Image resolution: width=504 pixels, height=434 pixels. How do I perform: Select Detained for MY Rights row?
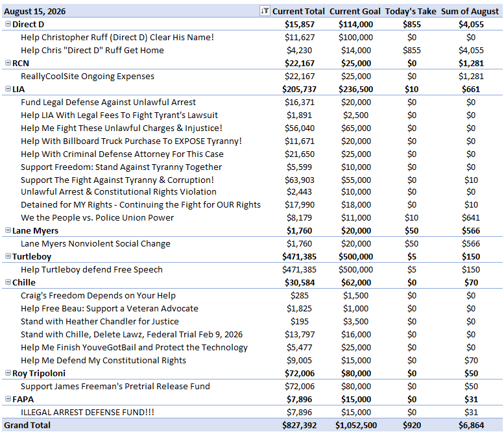(141, 205)
